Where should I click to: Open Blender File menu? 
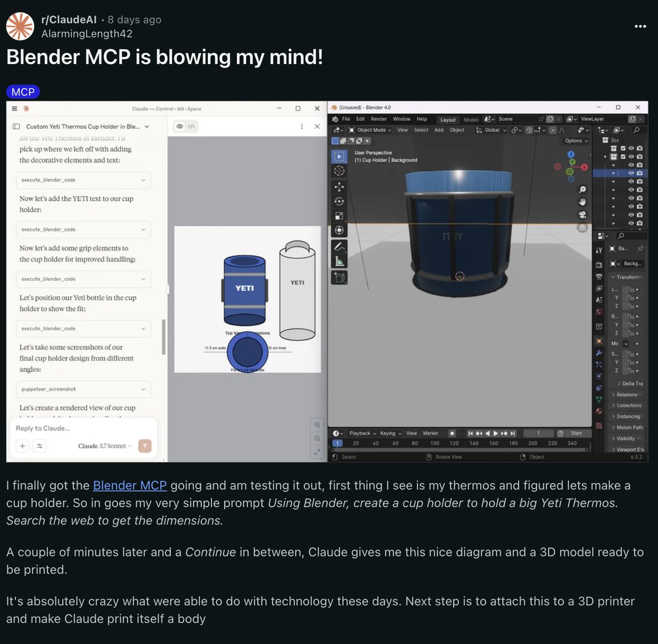pos(346,119)
